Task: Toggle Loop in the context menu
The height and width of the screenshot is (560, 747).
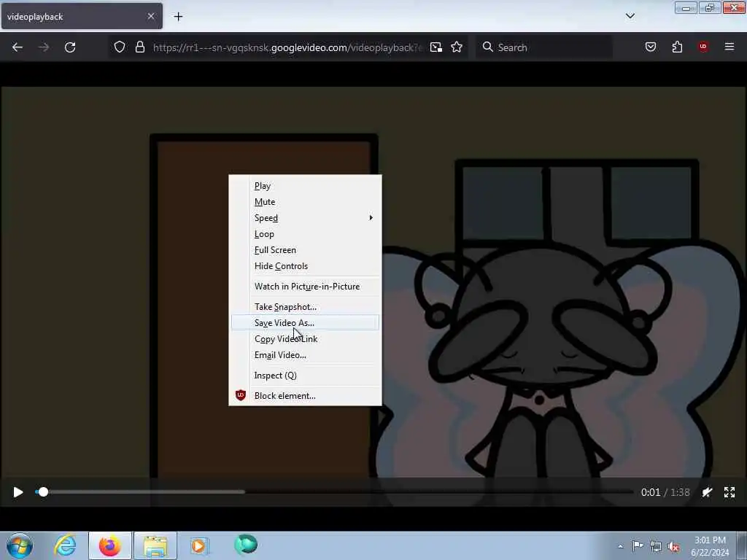Action: pos(305,234)
